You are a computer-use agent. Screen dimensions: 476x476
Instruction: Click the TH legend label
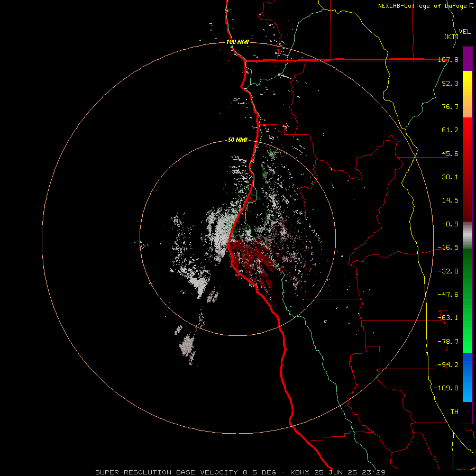pos(454,412)
